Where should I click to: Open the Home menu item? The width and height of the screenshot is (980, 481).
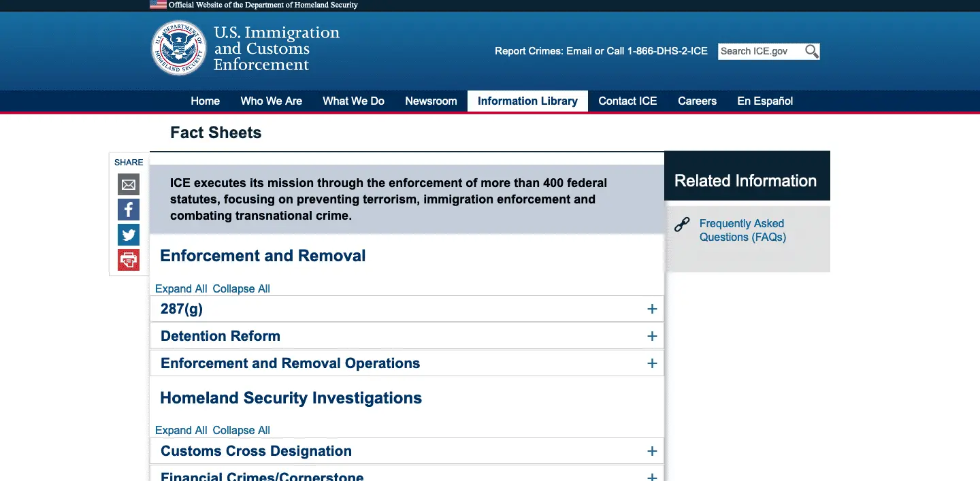(206, 101)
